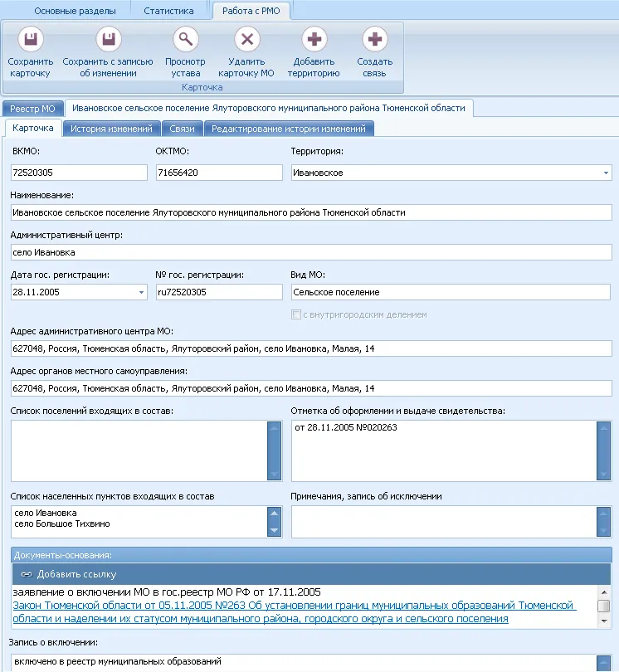Focus Адрес административного центра МО field
This screenshot has height=672, width=619.
311,348
